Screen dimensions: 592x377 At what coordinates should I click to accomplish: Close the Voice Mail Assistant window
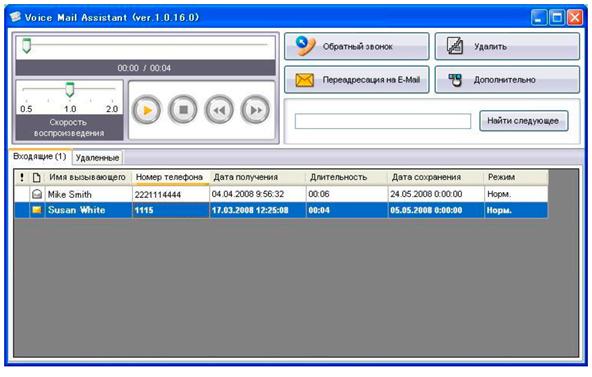click(575, 18)
